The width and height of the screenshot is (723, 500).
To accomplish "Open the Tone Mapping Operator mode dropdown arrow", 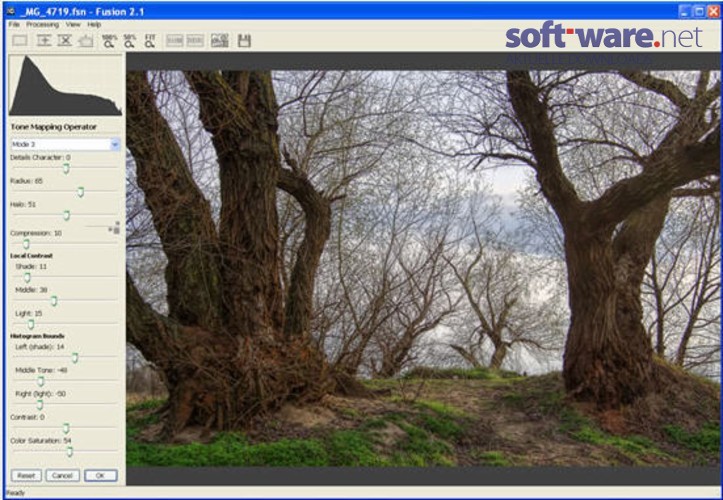I will tap(115, 144).
